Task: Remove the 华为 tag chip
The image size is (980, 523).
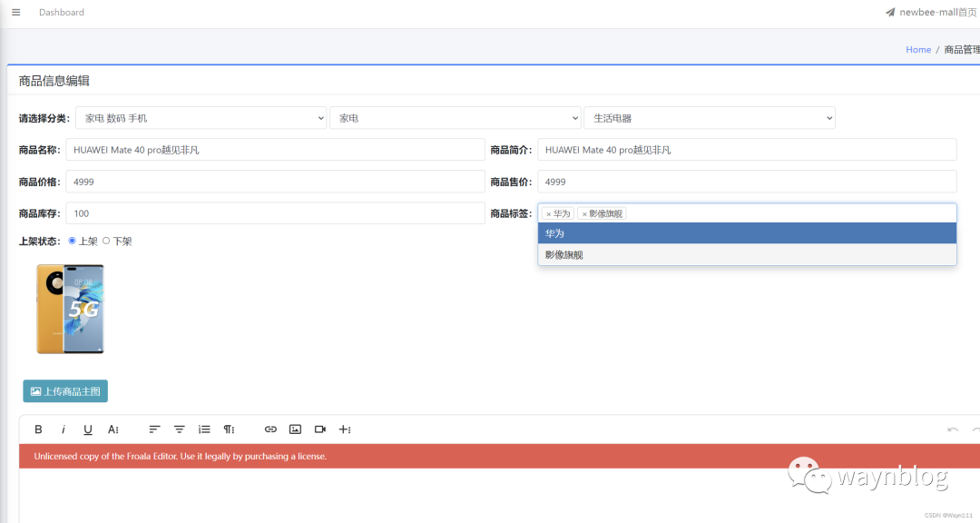Action: point(549,214)
